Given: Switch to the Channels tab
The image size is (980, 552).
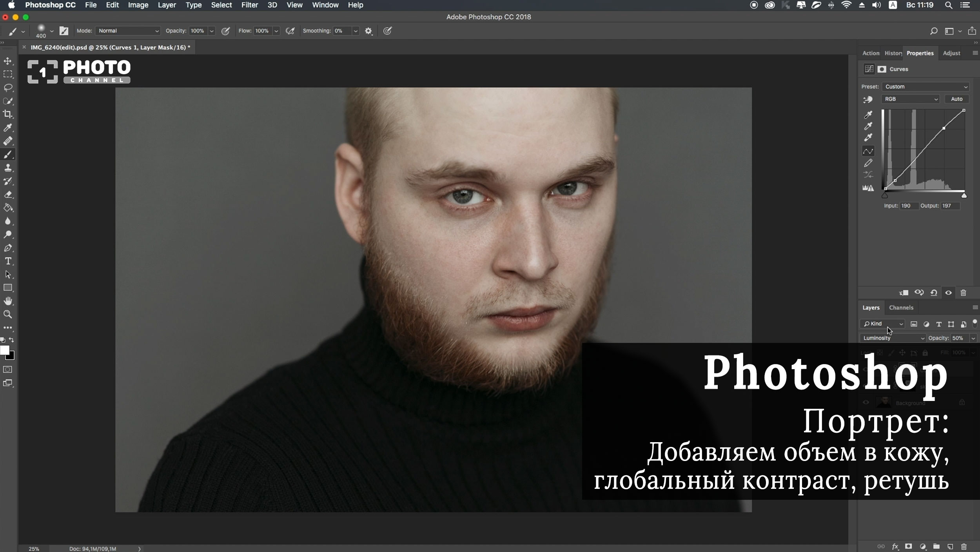Looking at the screenshot, I should click(901, 308).
